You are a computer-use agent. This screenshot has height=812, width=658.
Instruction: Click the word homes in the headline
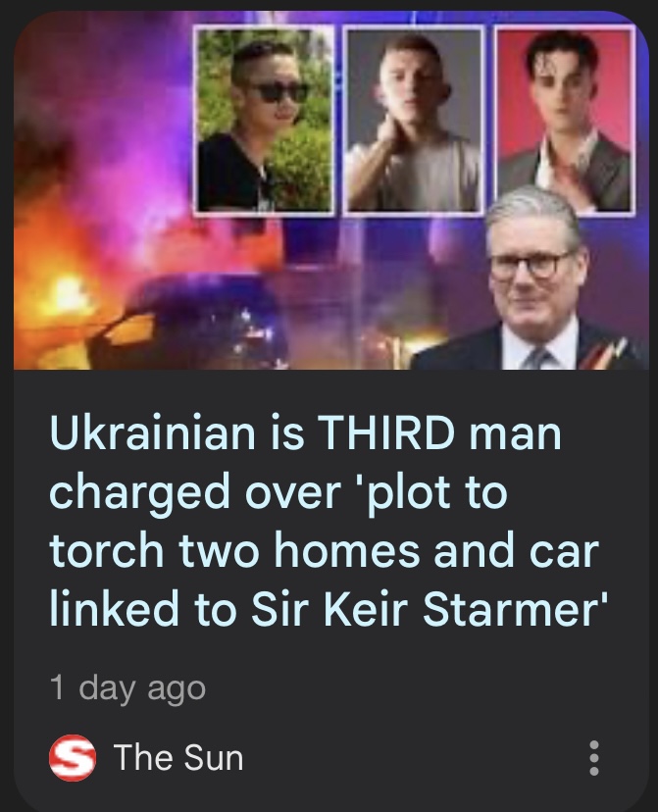pos(346,549)
